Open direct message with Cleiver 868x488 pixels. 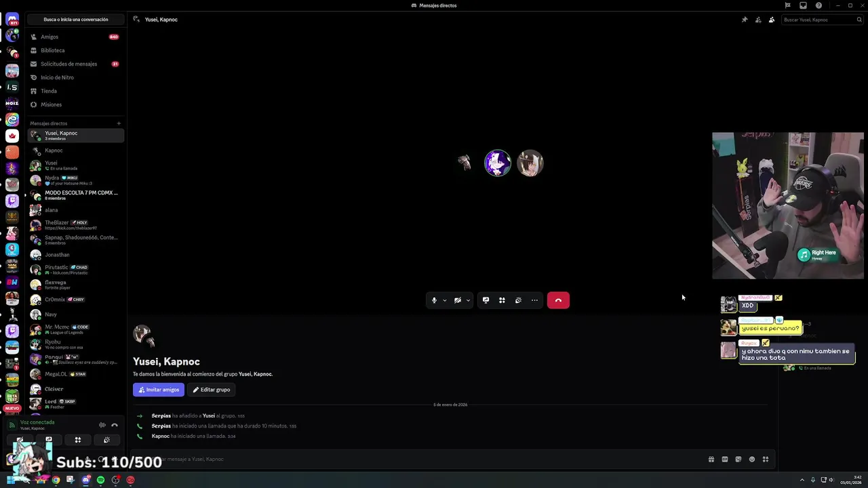tap(75, 389)
